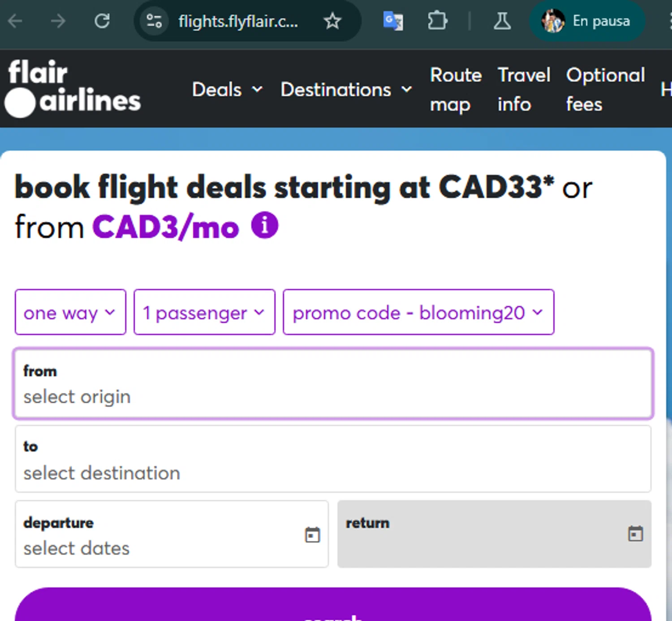Open the browser extensions puzzle icon

tap(437, 21)
